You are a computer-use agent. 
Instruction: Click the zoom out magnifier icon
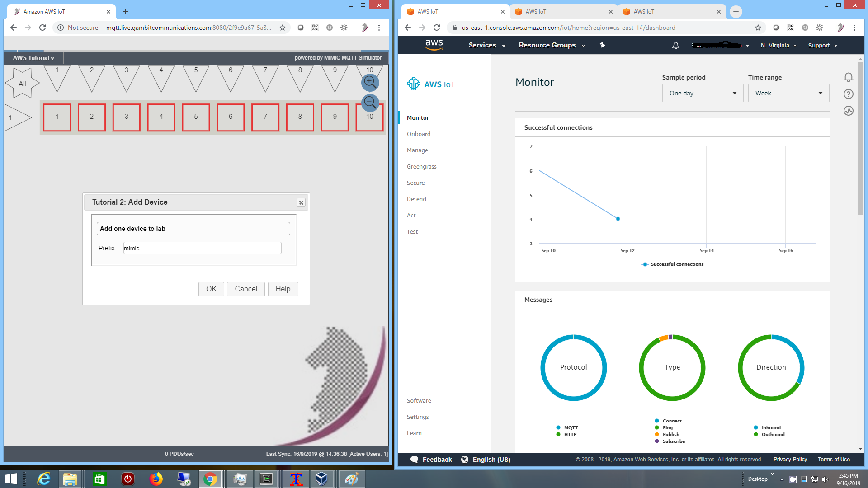pyautogui.click(x=370, y=103)
